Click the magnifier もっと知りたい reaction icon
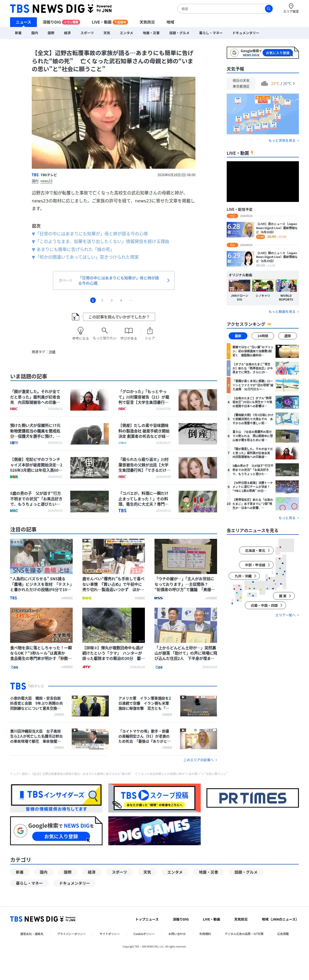The height and width of the screenshot is (980, 309). pos(105,330)
